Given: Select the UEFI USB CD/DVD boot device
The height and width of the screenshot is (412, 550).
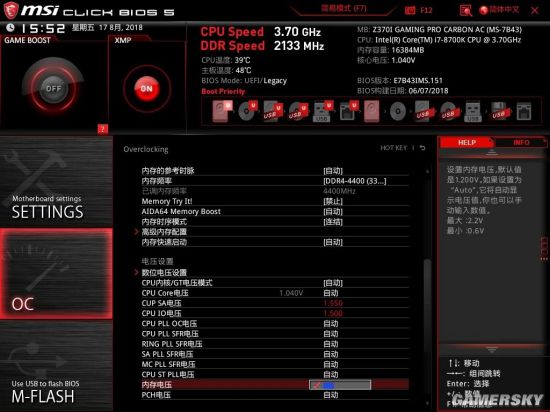Looking at the screenshot, I should tap(298, 111).
